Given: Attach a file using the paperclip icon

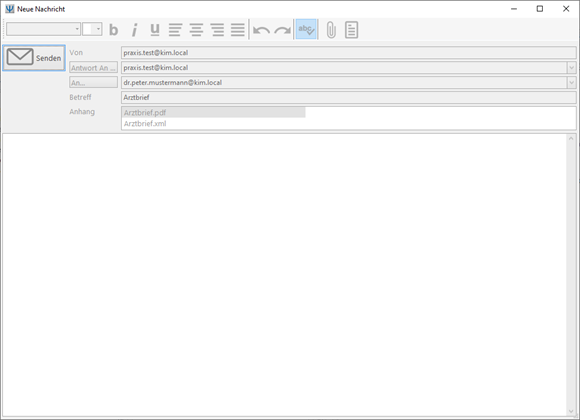Looking at the screenshot, I should (331, 30).
